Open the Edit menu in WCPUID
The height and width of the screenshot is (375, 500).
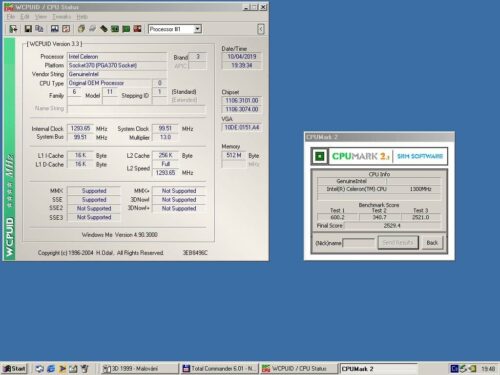point(25,17)
